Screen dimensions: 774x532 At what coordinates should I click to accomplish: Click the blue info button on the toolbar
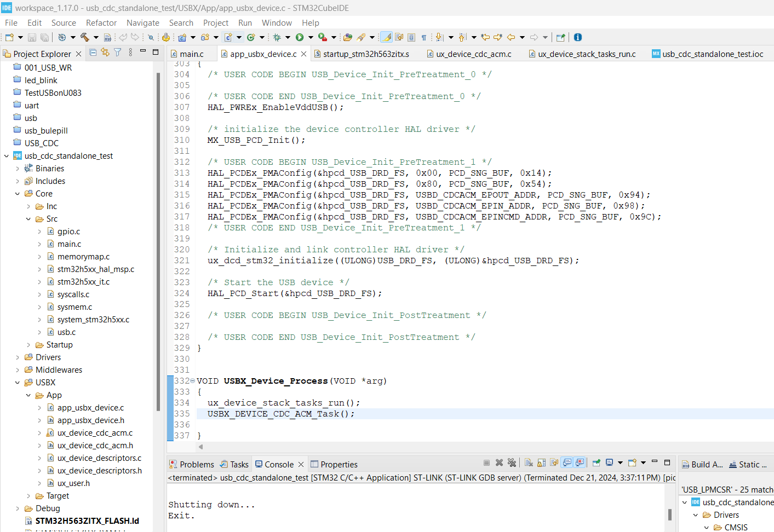pos(578,37)
